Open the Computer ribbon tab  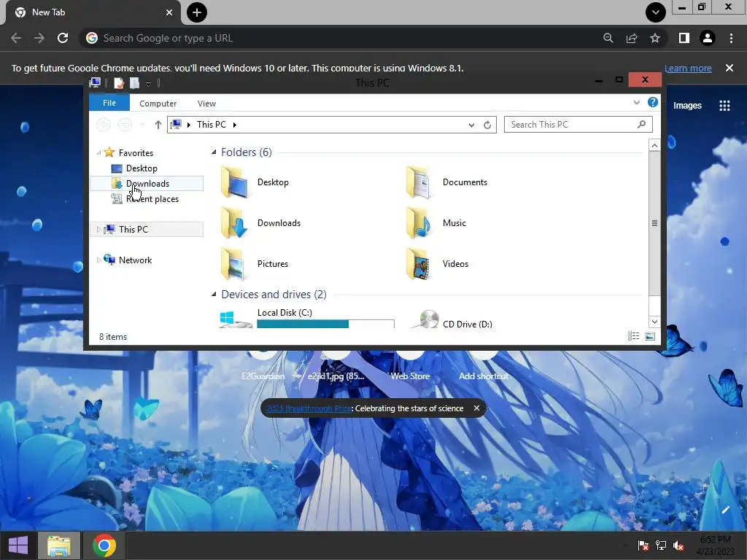click(x=158, y=104)
